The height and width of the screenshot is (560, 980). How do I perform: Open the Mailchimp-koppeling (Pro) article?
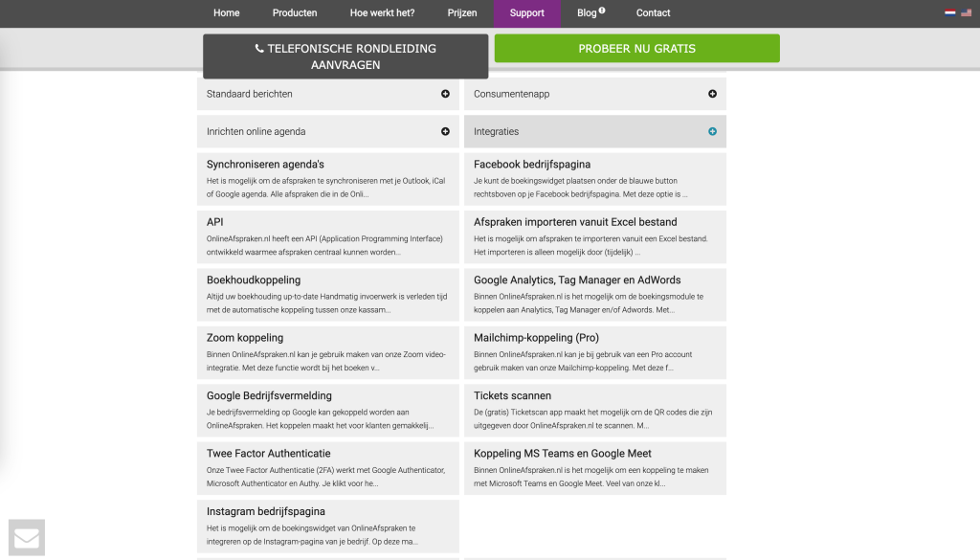tap(536, 338)
